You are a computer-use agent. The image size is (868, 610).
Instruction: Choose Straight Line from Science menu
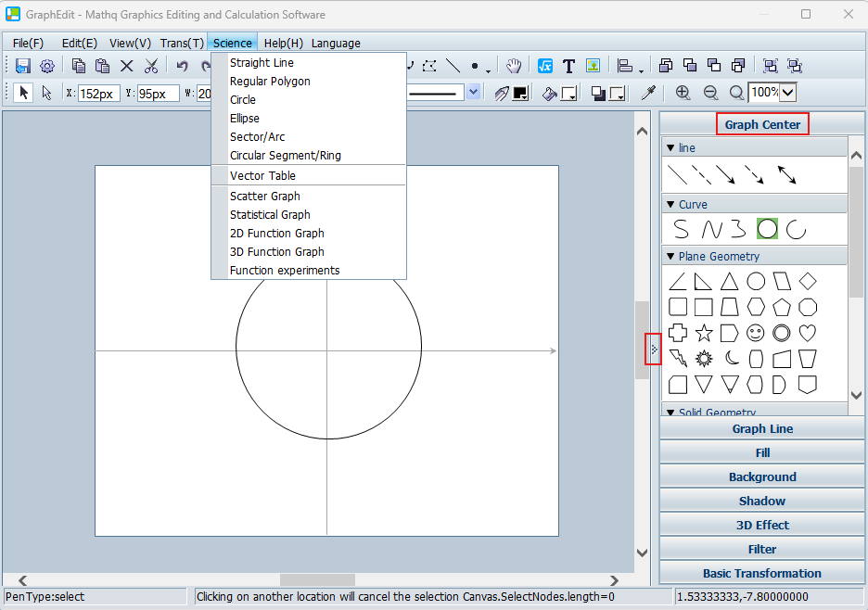309,62
